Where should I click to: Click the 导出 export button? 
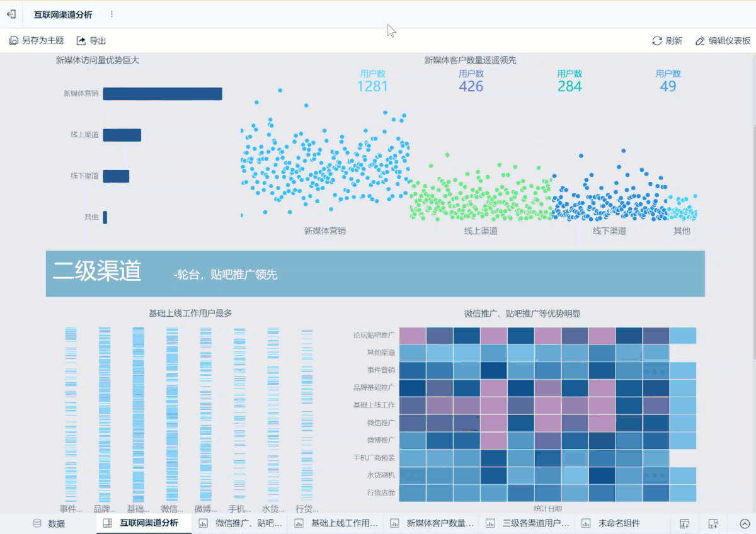pyautogui.click(x=91, y=40)
